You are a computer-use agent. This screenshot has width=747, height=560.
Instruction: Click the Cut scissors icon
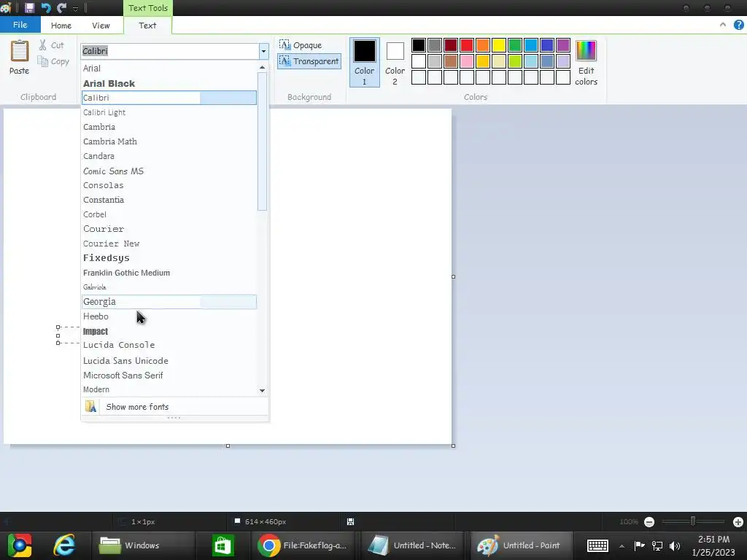coord(43,45)
